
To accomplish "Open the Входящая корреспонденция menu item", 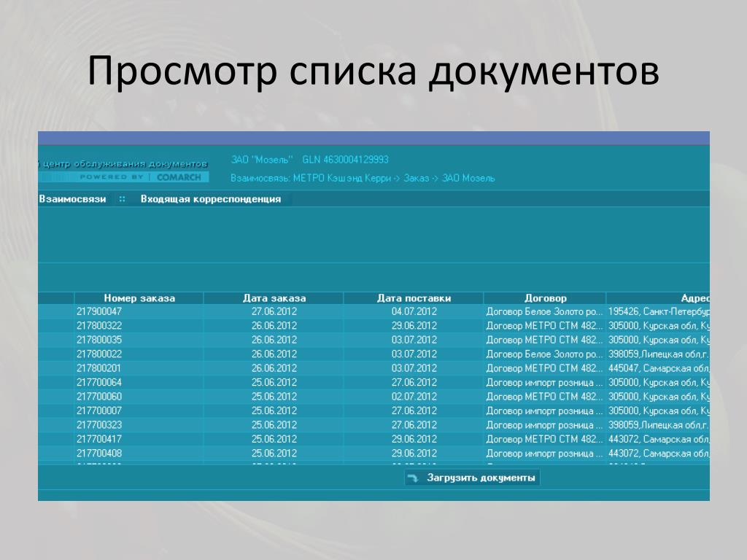I will pyautogui.click(x=211, y=199).
